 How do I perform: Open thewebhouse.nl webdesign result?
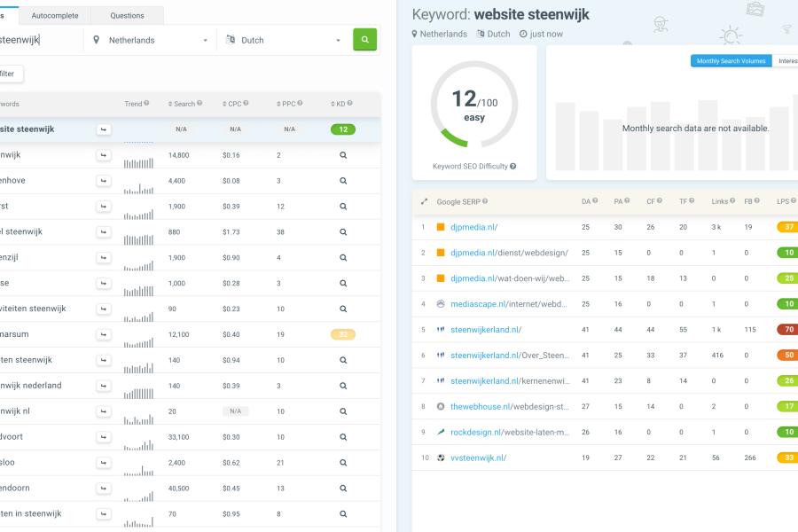tap(510, 406)
